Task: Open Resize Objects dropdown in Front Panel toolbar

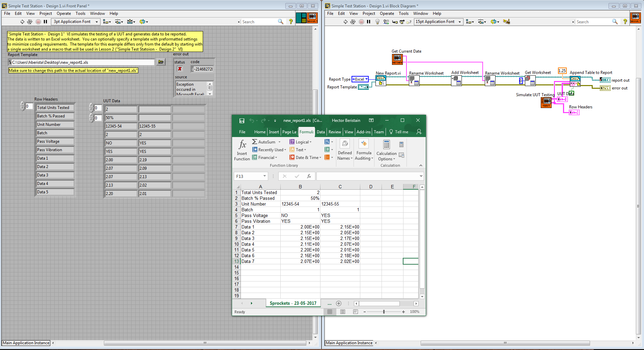Action: coord(131,22)
